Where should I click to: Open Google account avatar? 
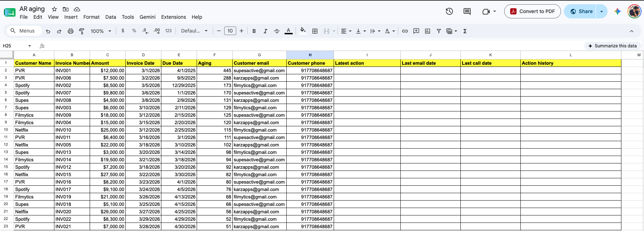pos(634,11)
